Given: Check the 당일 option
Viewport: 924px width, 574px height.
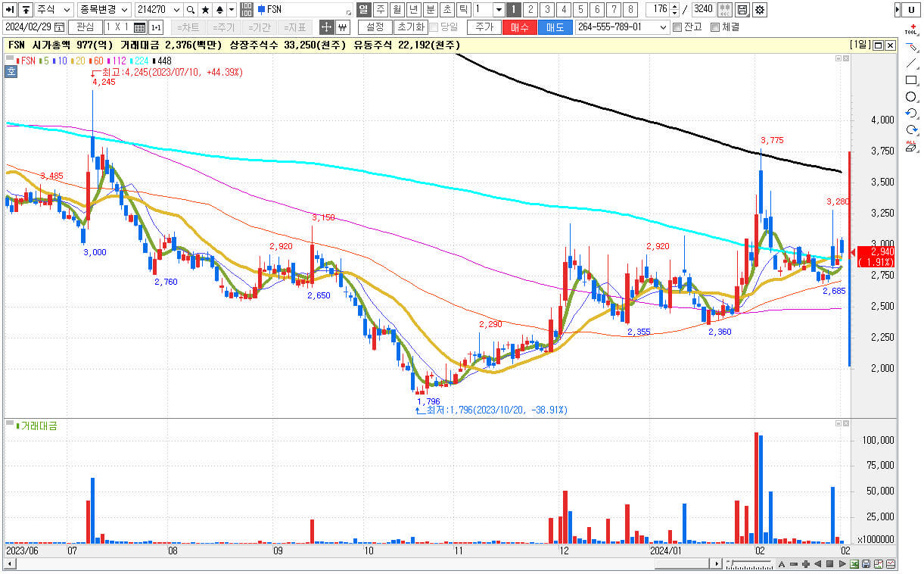Looking at the screenshot, I should pyautogui.click(x=434, y=27).
